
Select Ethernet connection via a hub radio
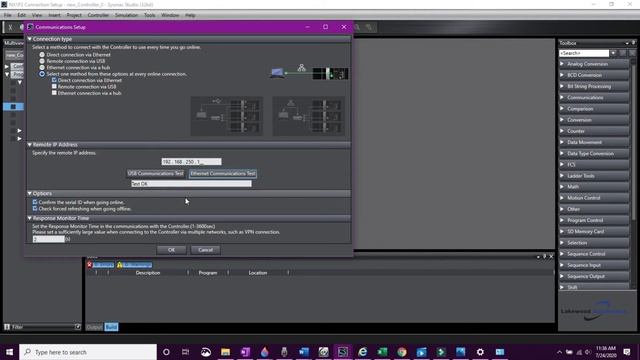[42, 67]
